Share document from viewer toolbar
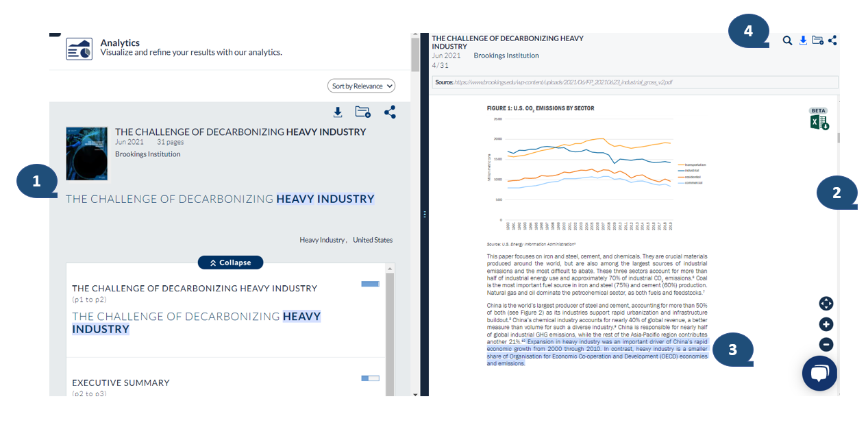Screen dimensions: 868x425 pos(832,40)
